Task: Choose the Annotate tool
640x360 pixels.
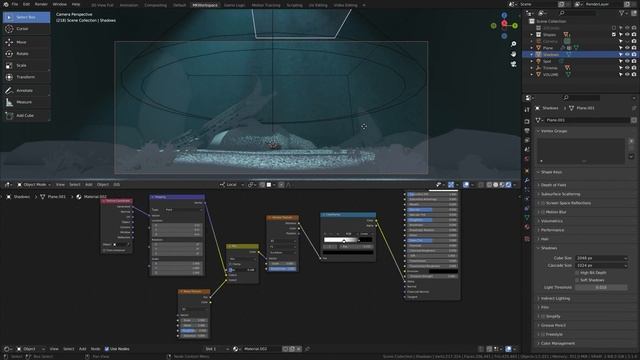Action: [x=27, y=90]
